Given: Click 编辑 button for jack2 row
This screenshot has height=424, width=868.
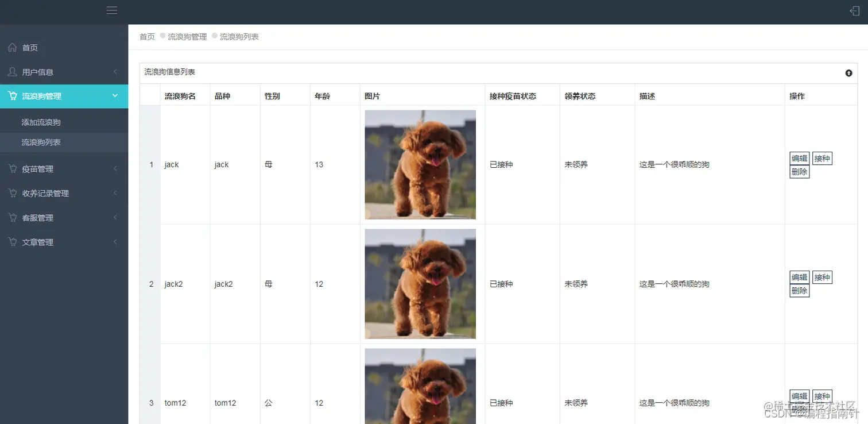Looking at the screenshot, I should tap(799, 277).
